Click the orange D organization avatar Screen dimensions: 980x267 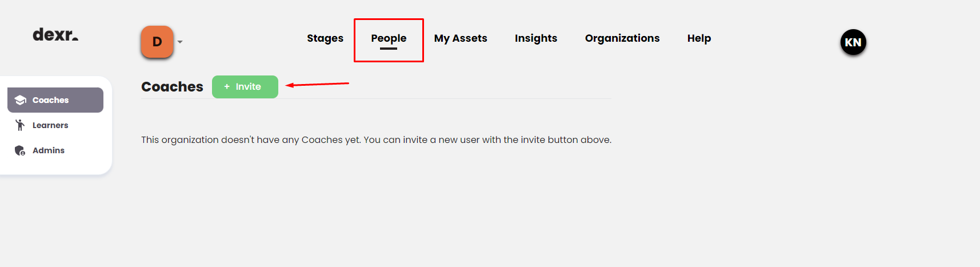click(x=157, y=42)
